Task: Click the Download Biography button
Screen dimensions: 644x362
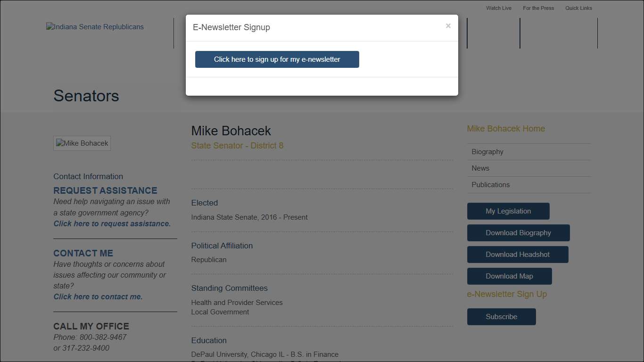Action: click(518, 233)
